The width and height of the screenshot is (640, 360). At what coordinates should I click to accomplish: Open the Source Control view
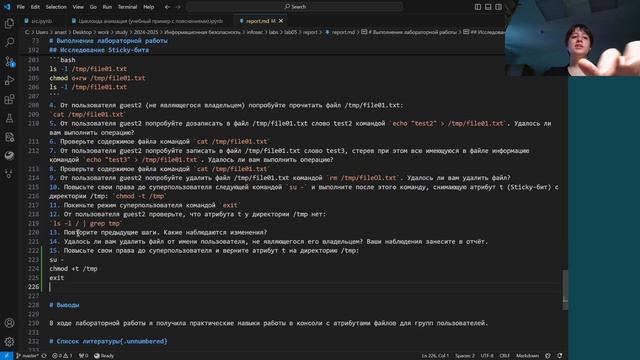pos(9,61)
